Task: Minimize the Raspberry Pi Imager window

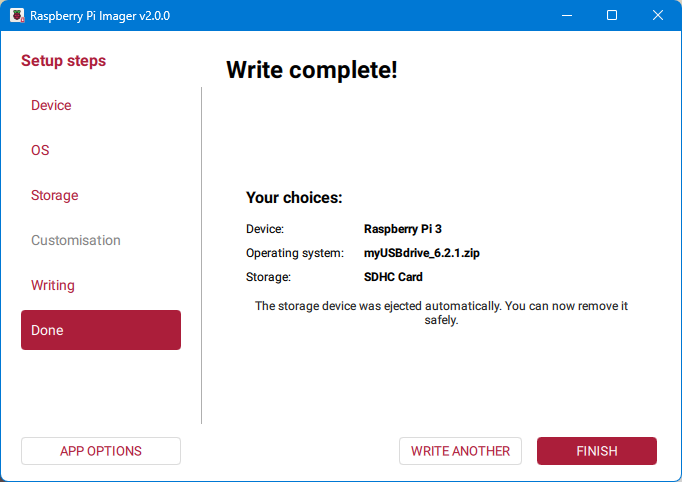Action: click(567, 15)
